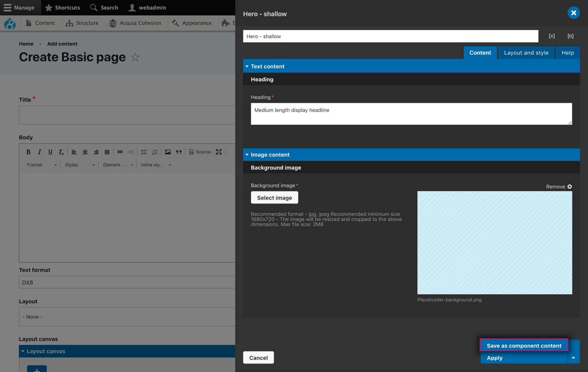Open the webadmin user menu
Viewport: 588px width, 372px height.
[x=147, y=7]
